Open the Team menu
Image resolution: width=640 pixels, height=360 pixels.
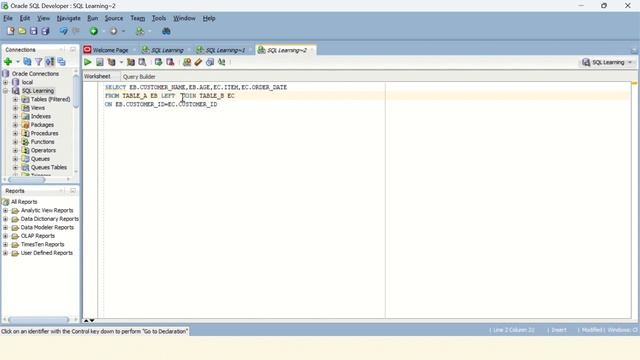pyautogui.click(x=138, y=18)
